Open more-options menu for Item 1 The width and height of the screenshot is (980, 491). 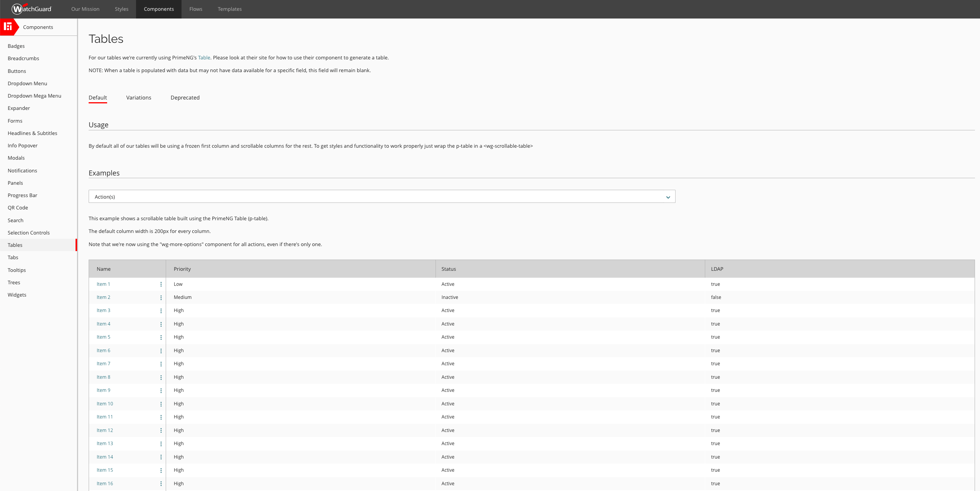click(x=161, y=284)
